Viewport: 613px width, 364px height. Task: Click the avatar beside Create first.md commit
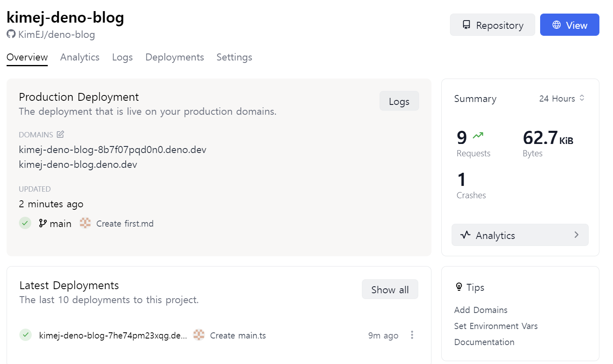(85, 223)
